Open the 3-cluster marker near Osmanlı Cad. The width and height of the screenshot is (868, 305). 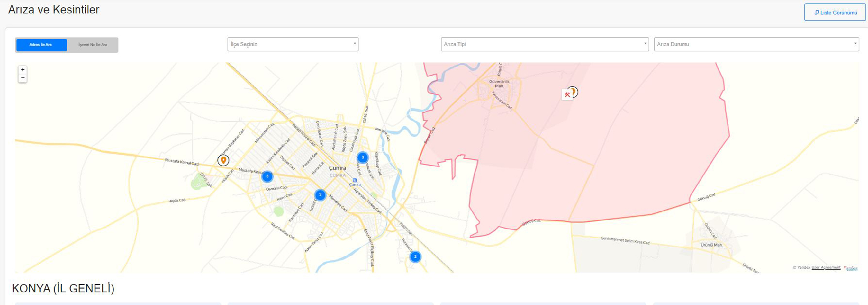point(267,176)
